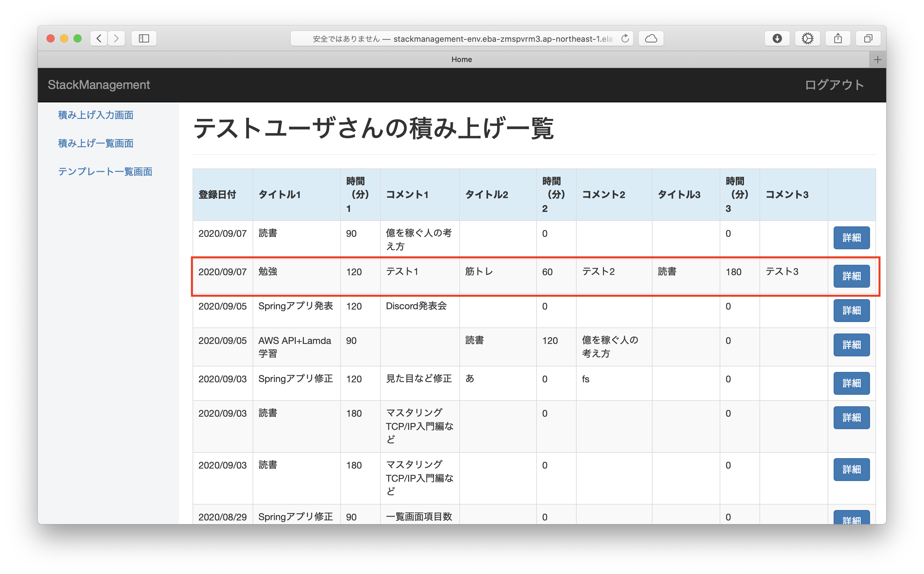Open 詳細 for the AWS API+Lamda学習 row
The height and width of the screenshot is (574, 924).
tap(851, 345)
